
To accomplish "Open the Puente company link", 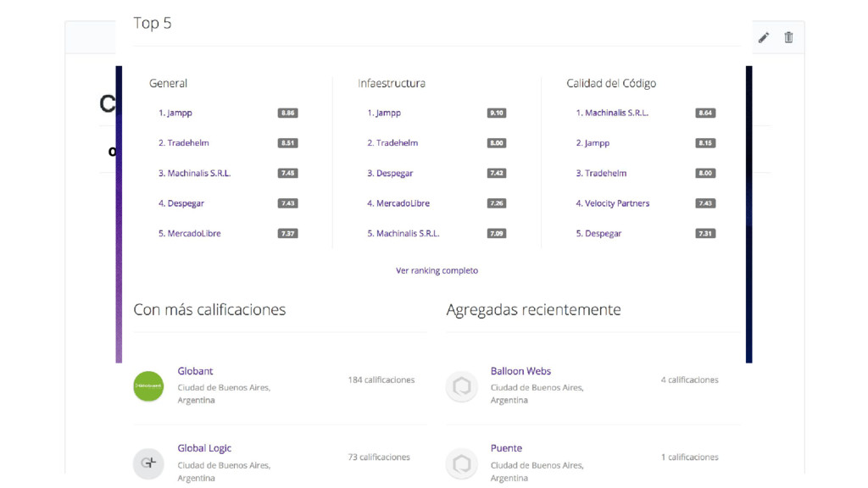I will pyautogui.click(x=506, y=448).
